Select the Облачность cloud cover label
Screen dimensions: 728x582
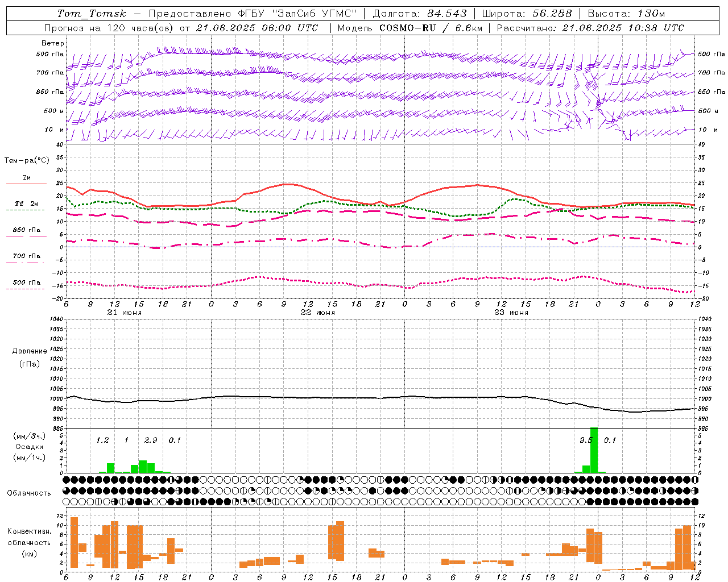[x=29, y=493]
